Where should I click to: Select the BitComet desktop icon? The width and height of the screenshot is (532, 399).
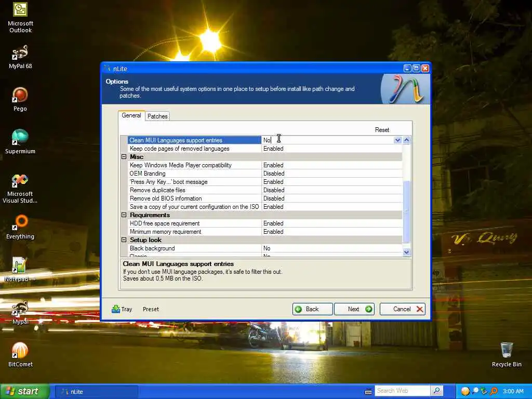pyautogui.click(x=20, y=355)
